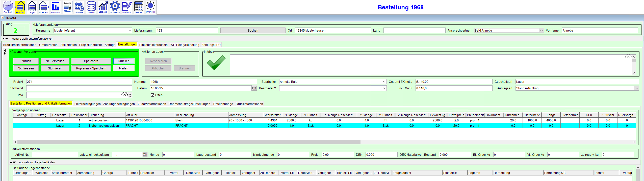
Task: Open the Bearbeiter dropdown list
Action: tap(384, 82)
